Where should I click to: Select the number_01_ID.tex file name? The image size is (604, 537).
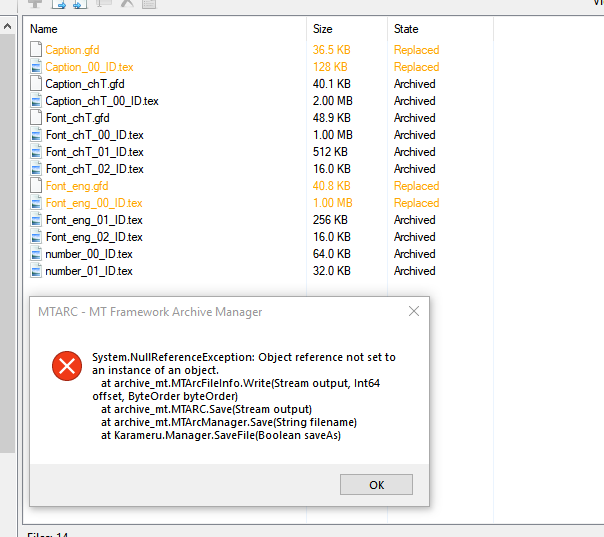click(x=89, y=271)
